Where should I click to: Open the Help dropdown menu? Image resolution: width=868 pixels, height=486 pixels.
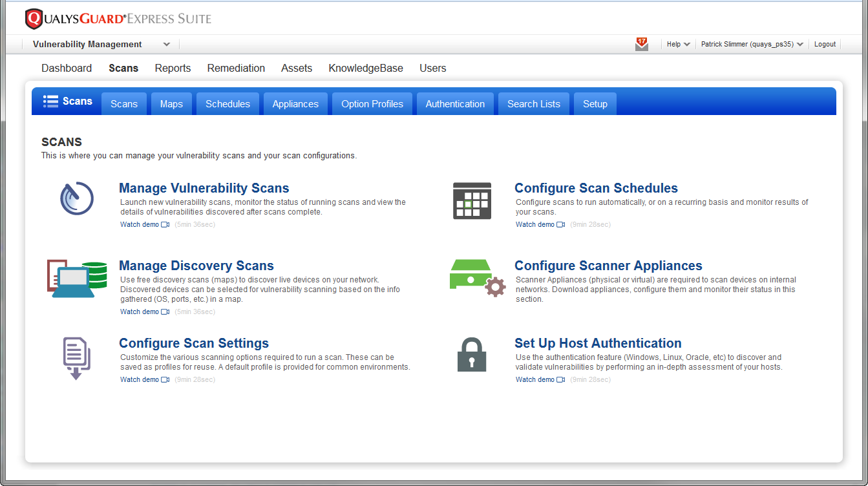coord(679,45)
